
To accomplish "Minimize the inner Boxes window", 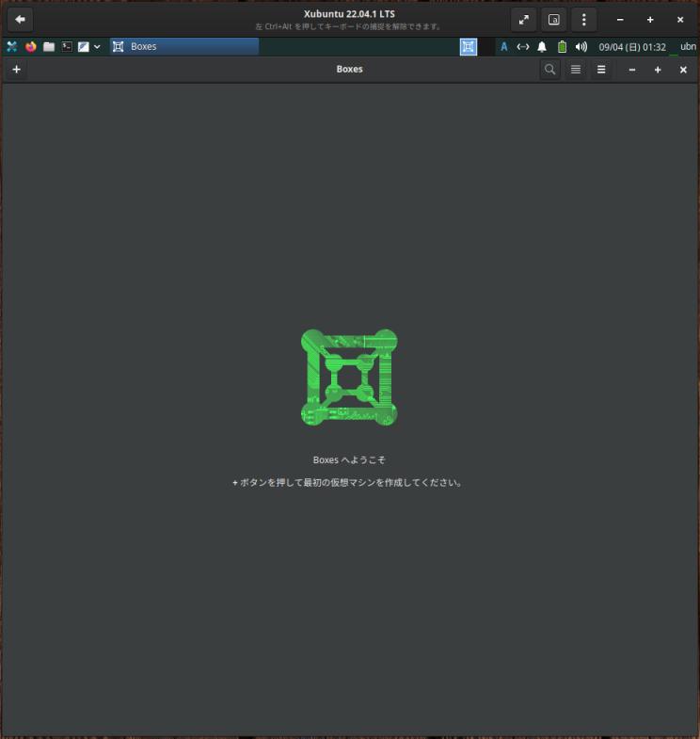I will click(632, 70).
